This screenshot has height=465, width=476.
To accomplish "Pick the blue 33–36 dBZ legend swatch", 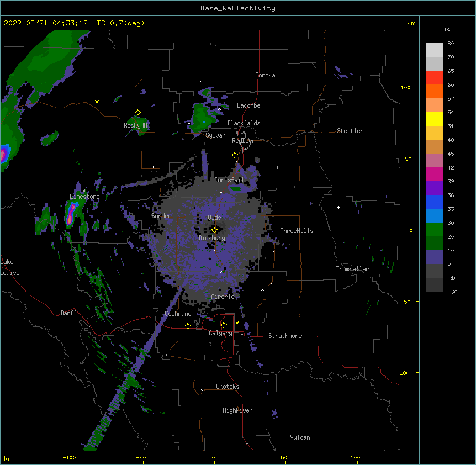I will (434, 202).
